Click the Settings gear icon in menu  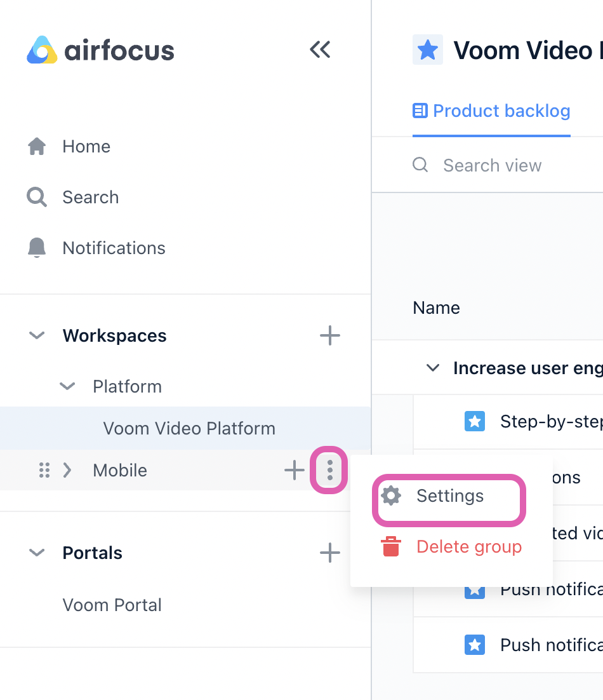pos(391,495)
